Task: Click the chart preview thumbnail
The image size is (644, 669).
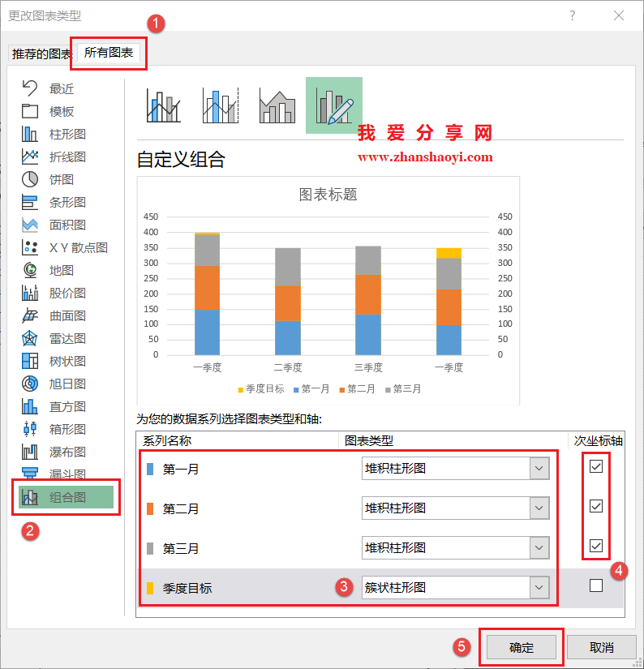Action: (x=328, y=290)
